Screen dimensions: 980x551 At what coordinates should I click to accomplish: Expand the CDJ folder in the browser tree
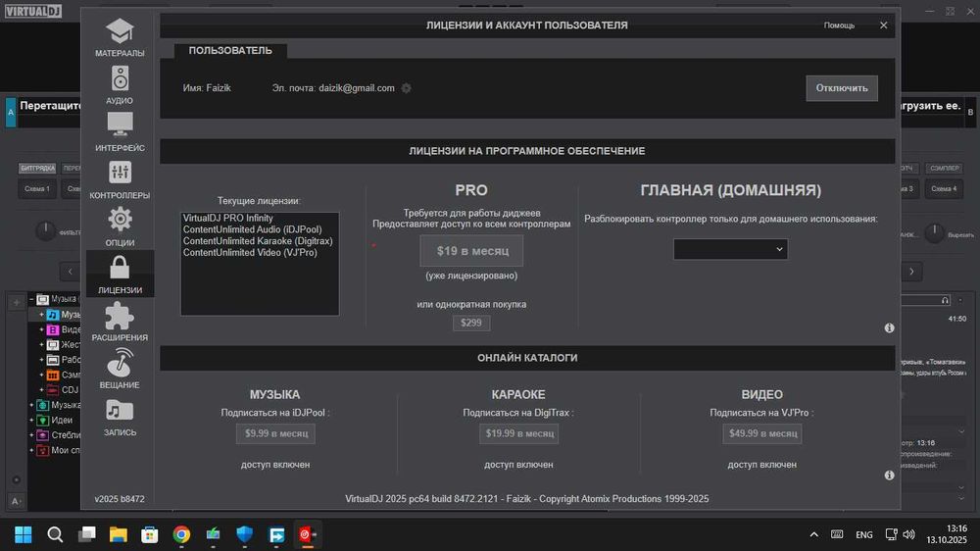[x=42, y=389]
